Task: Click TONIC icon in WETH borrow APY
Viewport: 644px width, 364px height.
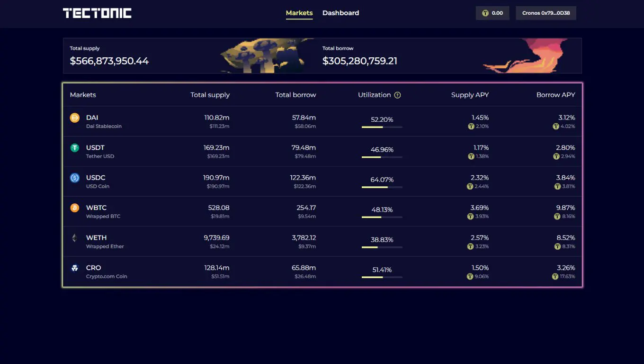Action: (557, 246)
